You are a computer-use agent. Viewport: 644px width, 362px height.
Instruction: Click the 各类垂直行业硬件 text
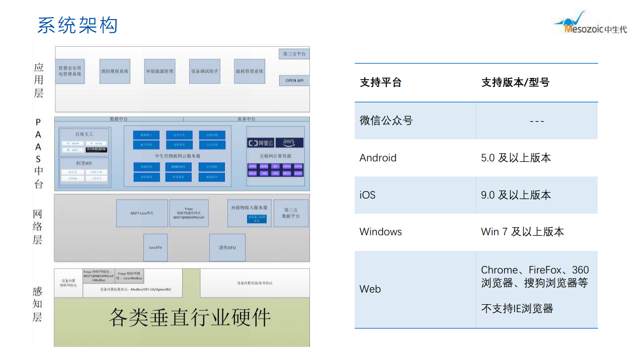(x=190, y=318)
